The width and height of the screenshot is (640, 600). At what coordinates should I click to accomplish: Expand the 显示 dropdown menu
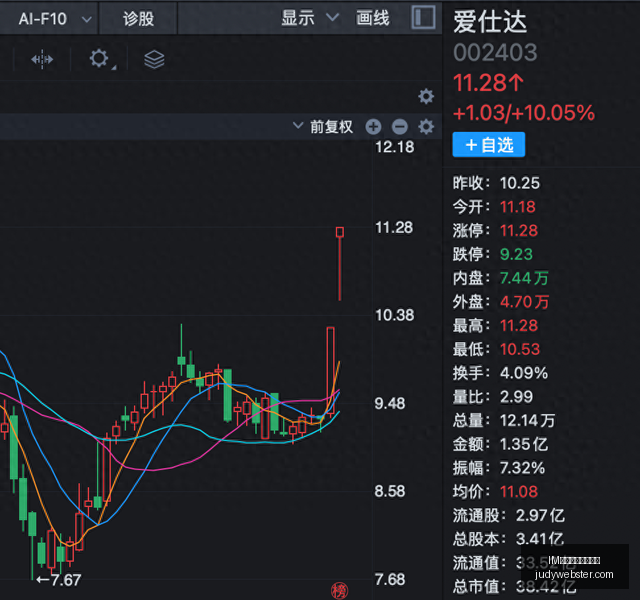pyautogui.click(x=310, y=18)
